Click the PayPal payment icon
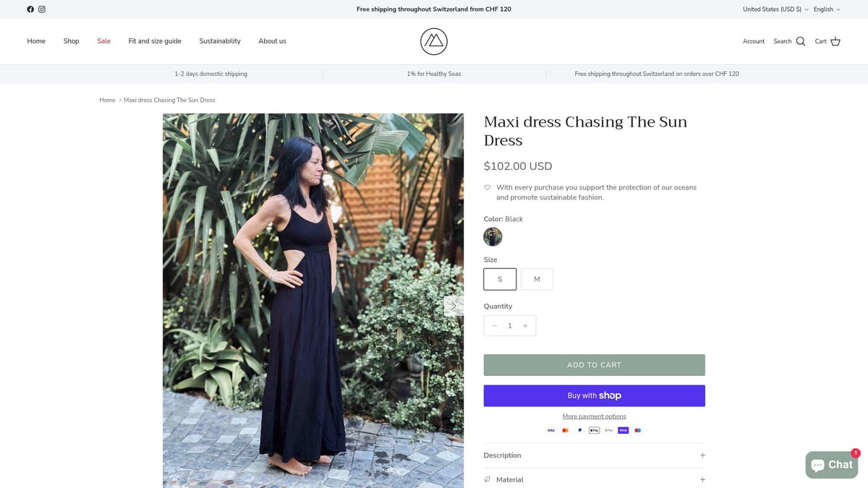The height and width of the screenshot is (488, 868). click(x=579, y=430)
